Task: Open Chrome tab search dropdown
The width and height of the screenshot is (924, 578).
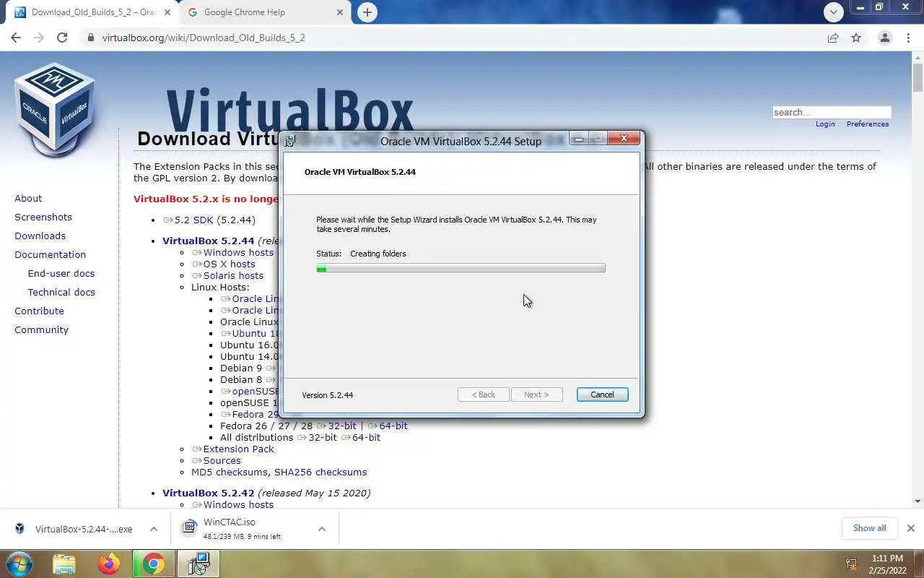Action: (x=833, y=12)
